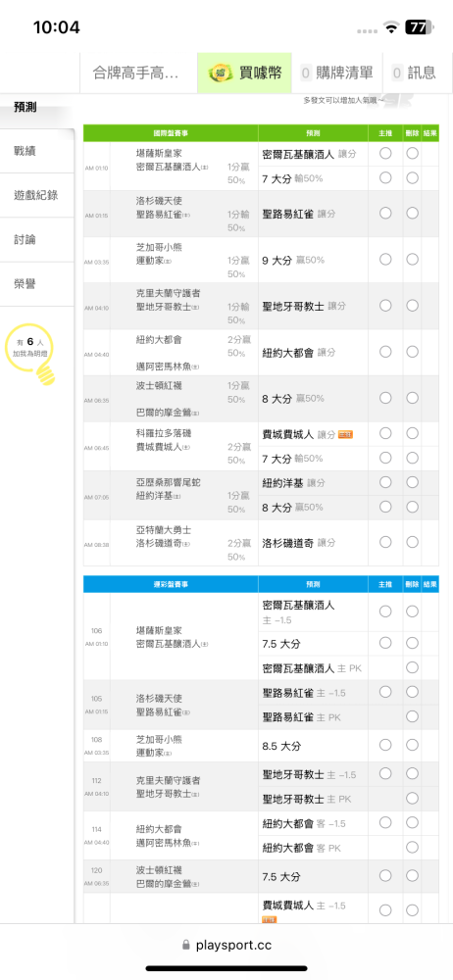Tap the lock icon beside playsport.cc
The image size is (453, 980).
point(186,945)
